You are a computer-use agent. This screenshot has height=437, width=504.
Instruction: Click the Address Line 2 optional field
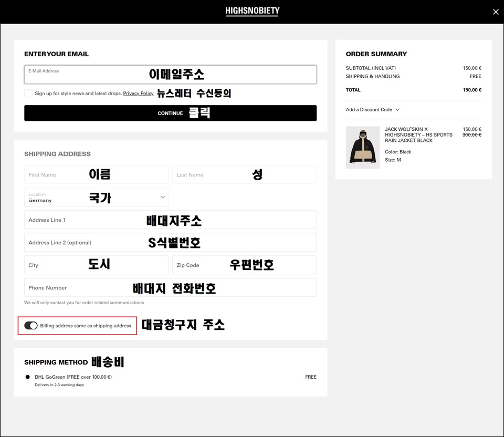170,243
